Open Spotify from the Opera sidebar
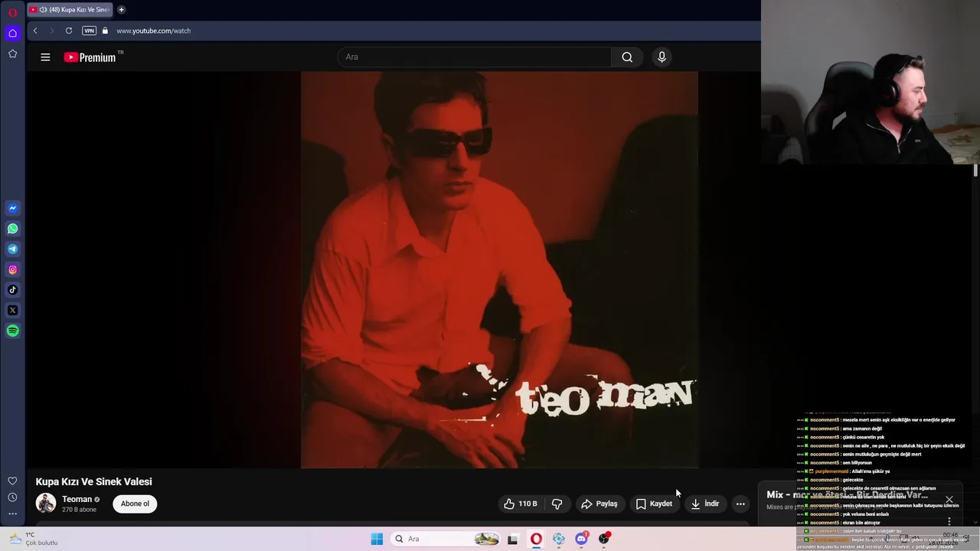 (12, 331)
